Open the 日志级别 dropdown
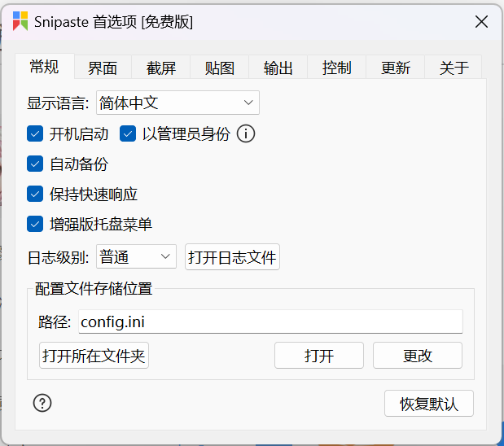The width and height of the screenshot is (504, 446). click(136, 256)
